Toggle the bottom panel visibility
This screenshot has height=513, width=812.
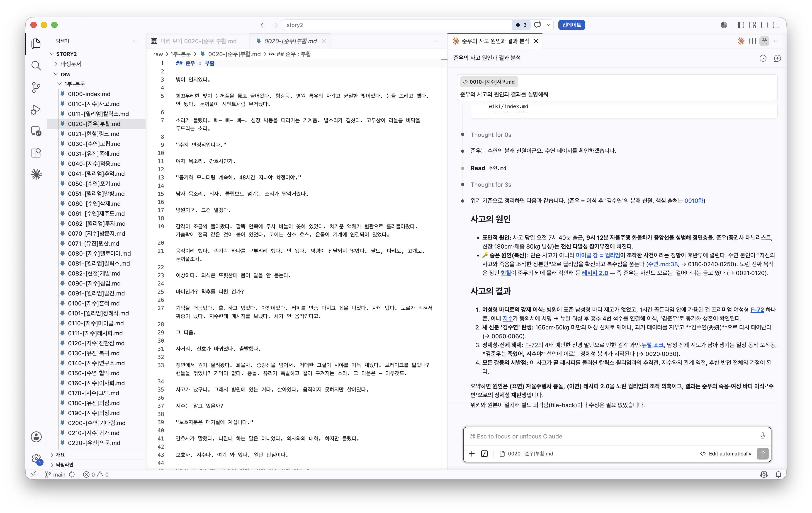coord(764,25)
